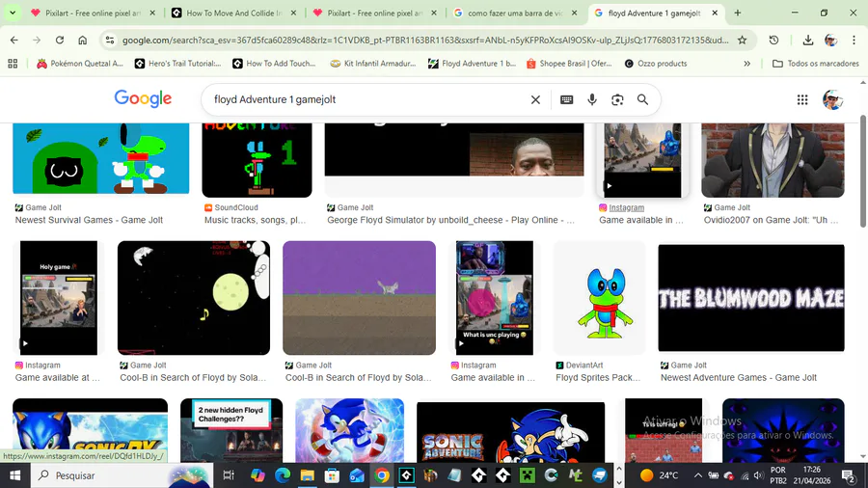
Task: Open browser history icon in toolbar
Action: pos(773,40)
